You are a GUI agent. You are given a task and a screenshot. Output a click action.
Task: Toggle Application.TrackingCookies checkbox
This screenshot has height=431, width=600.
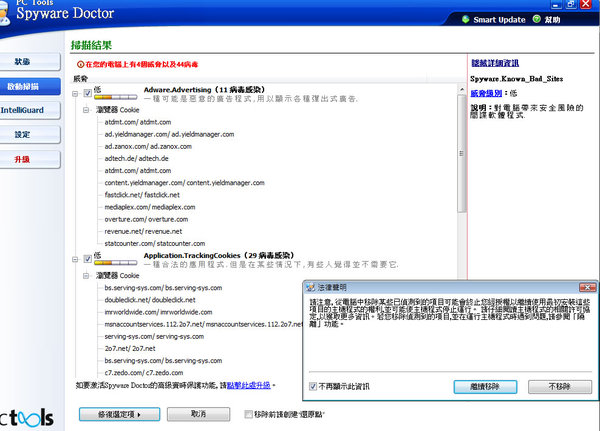(87, 259)
